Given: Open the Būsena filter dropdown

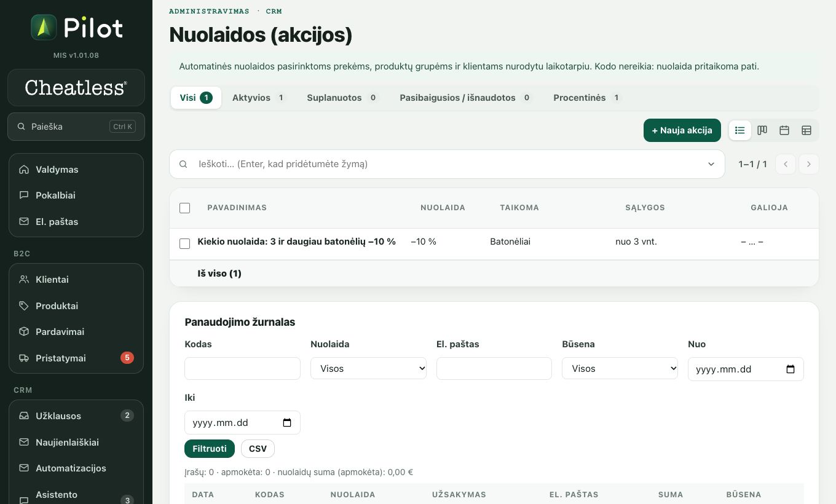Looking at the screenshot, I should tap(620, 368).
